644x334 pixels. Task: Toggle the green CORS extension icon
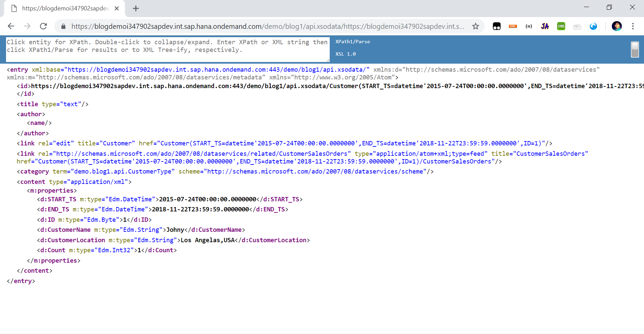561,26
